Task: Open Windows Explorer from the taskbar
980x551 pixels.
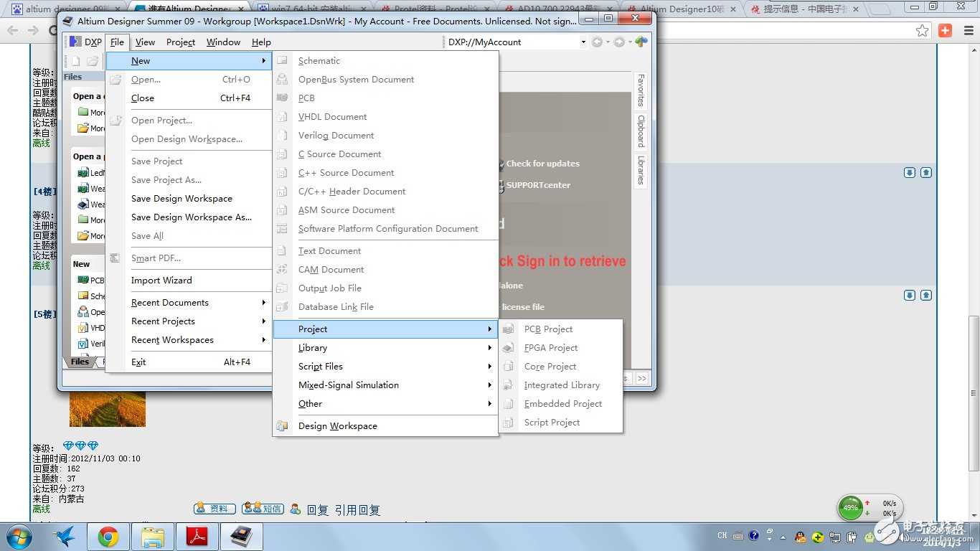Action: [153, 537]
